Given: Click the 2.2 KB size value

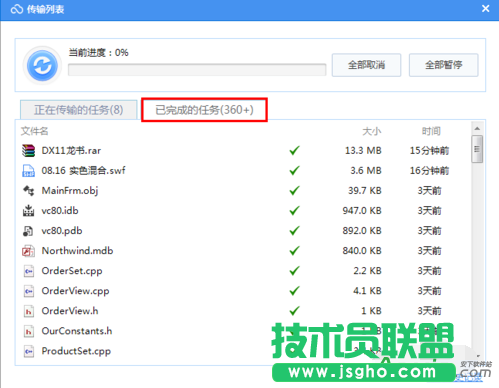Looking at the screenshot, I should point(367,271).
